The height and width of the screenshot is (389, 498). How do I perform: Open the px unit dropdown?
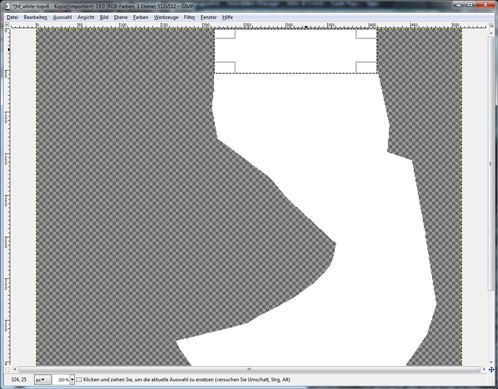[x=43, y=380]
